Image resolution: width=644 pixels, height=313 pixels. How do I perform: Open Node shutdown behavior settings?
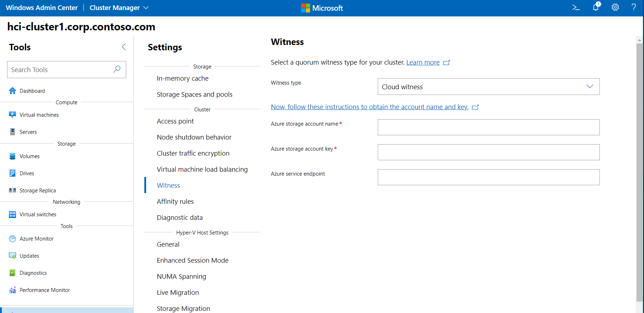194,137
